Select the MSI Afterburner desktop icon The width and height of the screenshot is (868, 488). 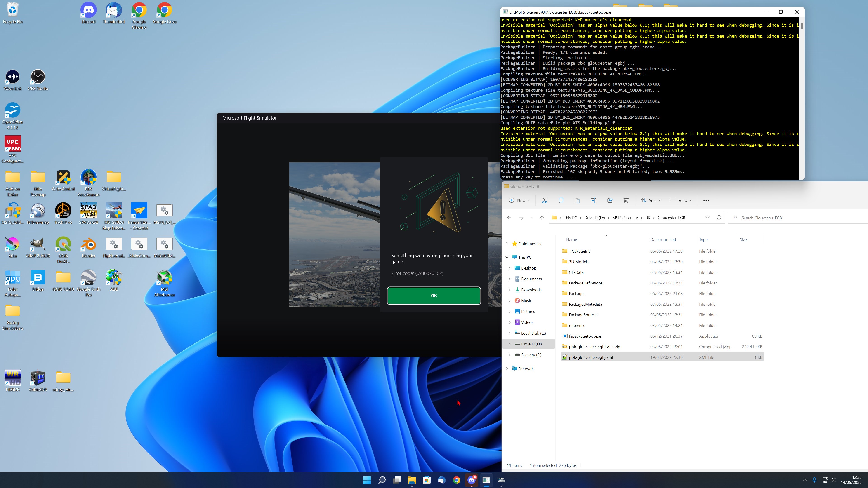pyautogui.click(x=164, y=283)
